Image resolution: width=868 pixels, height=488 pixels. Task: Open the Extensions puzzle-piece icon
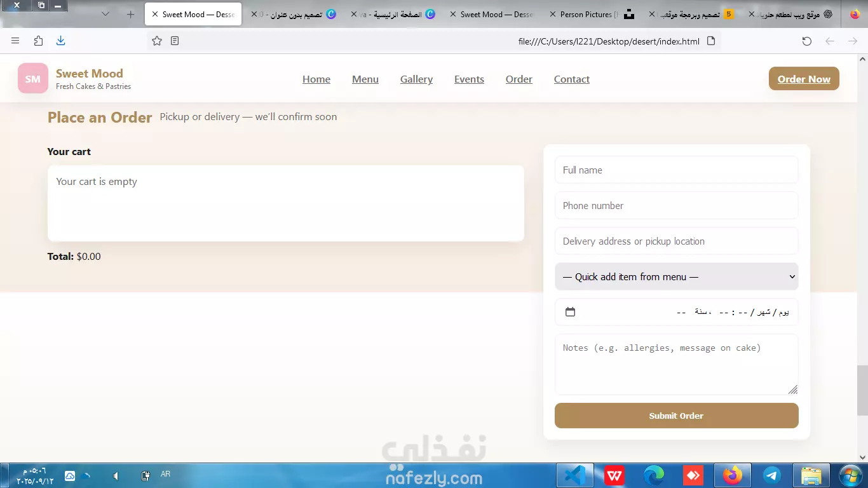pyautogui.click(x=38, y=41)
